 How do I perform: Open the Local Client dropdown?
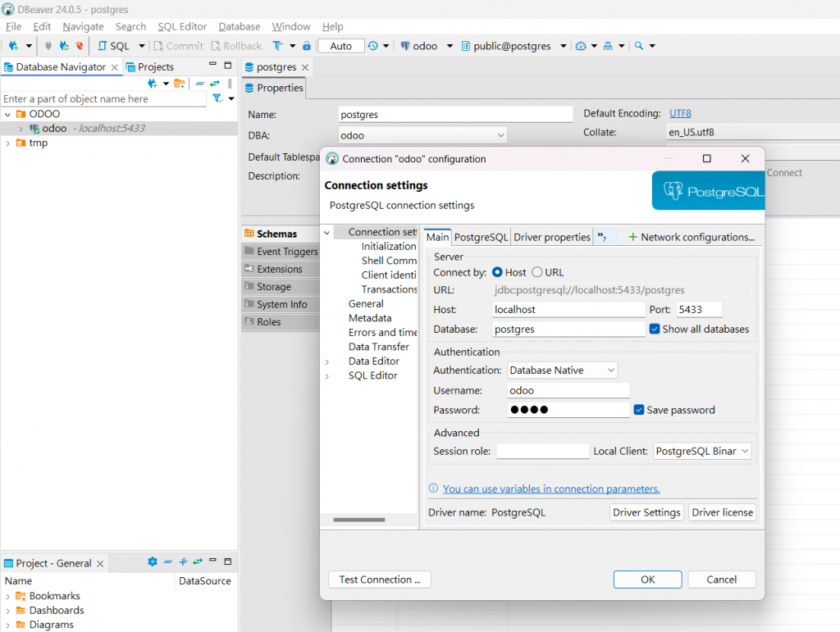(702, 451)
